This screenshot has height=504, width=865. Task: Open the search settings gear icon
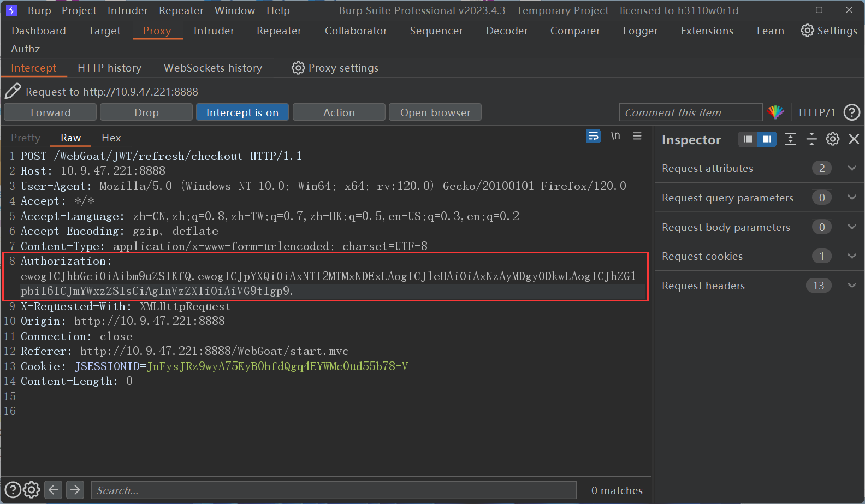click(x=32, y=490)
